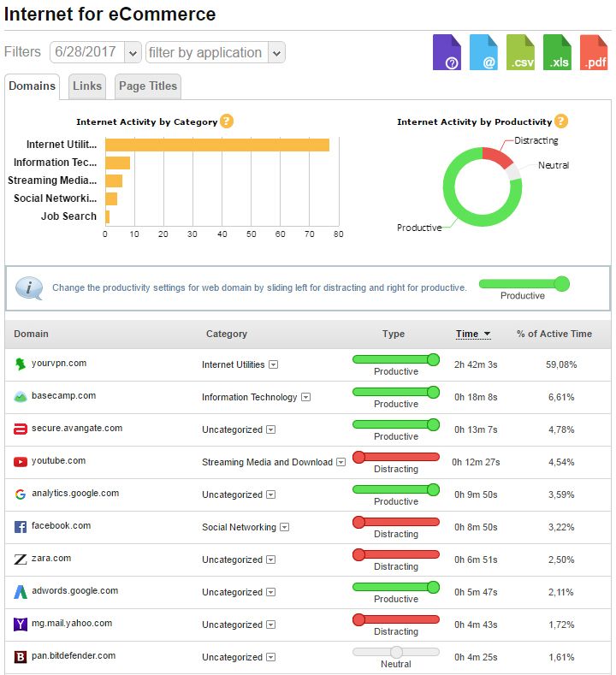This screenshot has height=675, width=616.
Task: Switch to the Links tab
Action: click(87, 86)
